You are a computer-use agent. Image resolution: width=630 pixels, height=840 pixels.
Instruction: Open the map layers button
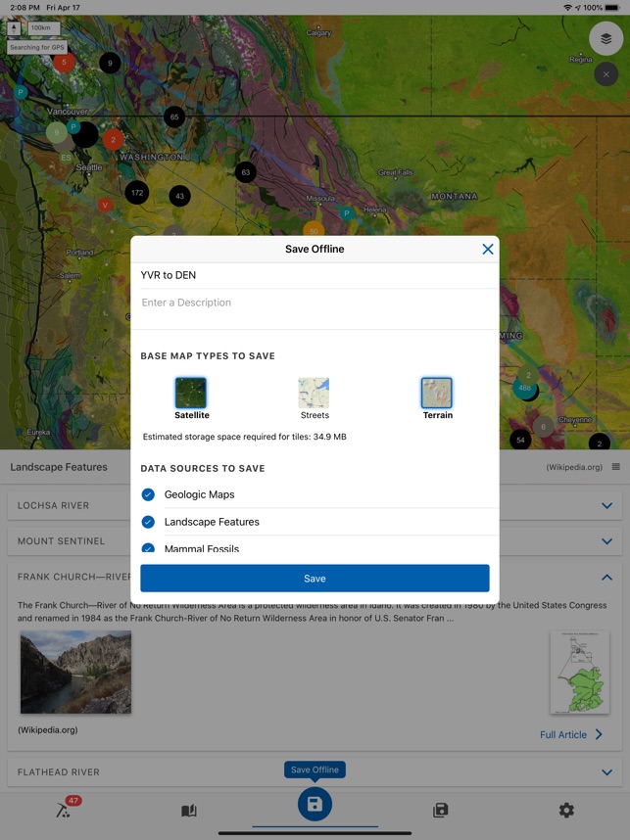point(606,38)
